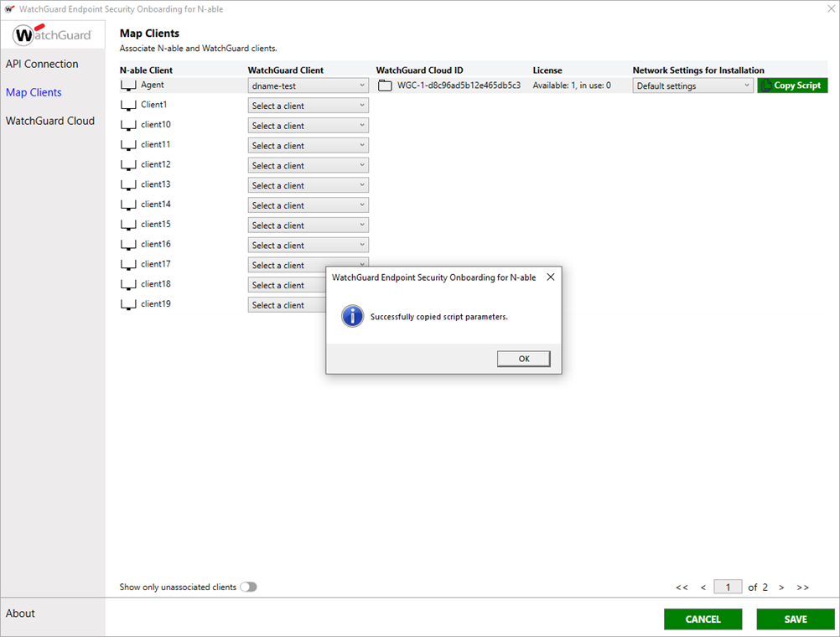This screenshot has height=637, width=840.
Task: Click the info icon in the dialog
Action: (352, 317)
